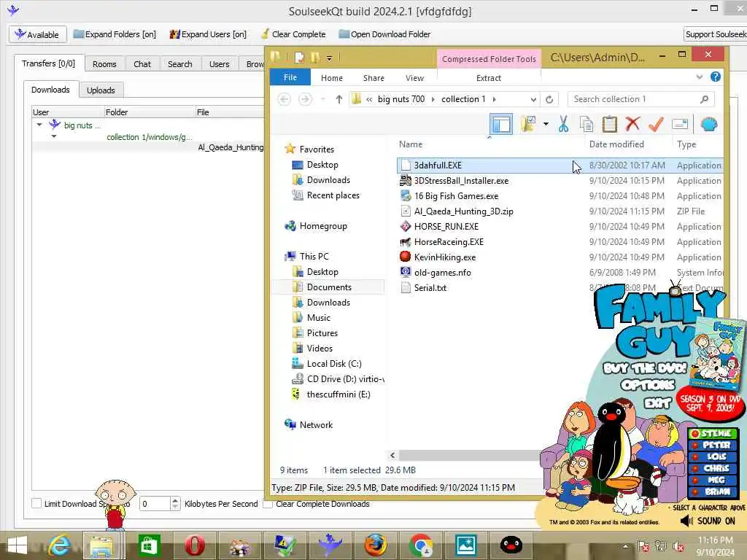
Task: Toggle SOUND ON in Family Guy widget
Action: [x=708, y=521]
